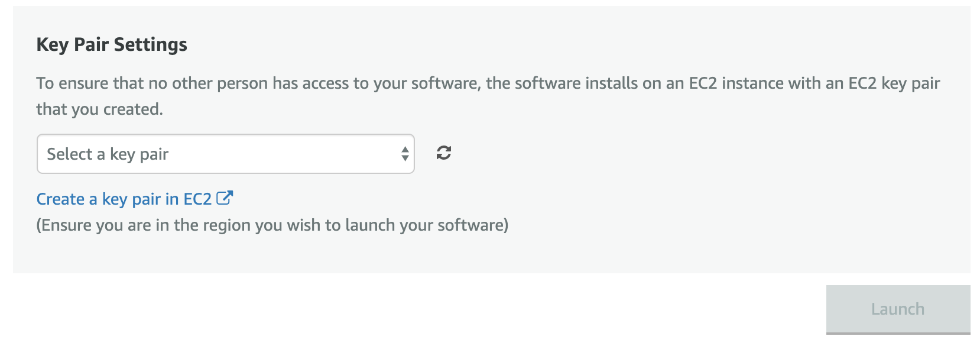Click the external link icon after EC2
This screenshot has height=346, width=980.
point(225,198)
